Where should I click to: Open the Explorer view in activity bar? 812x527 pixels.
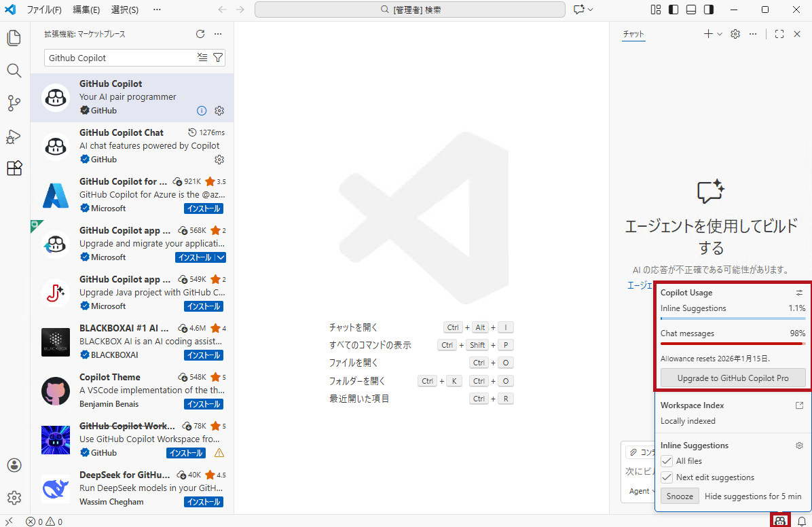tap(14, 38)
